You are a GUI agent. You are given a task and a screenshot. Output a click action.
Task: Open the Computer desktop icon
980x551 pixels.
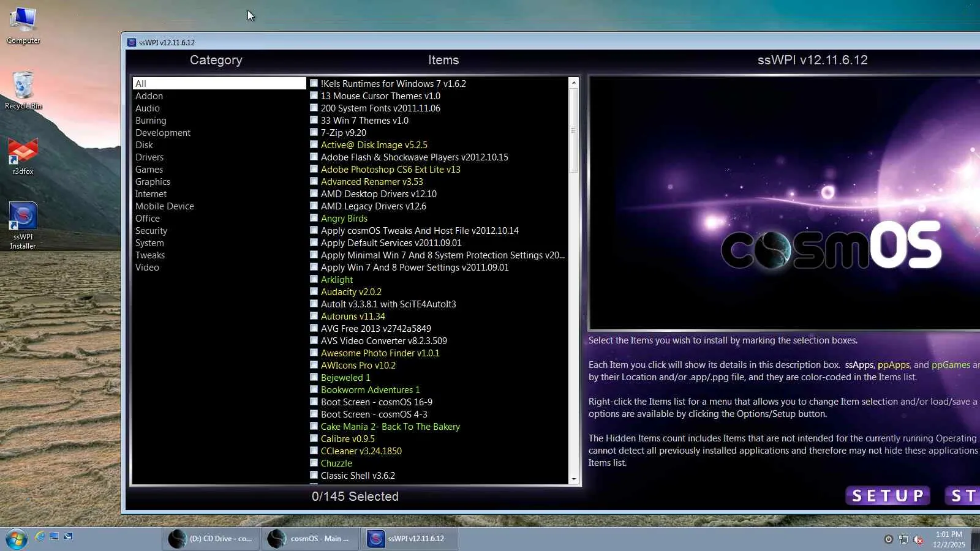click(23, 26)
